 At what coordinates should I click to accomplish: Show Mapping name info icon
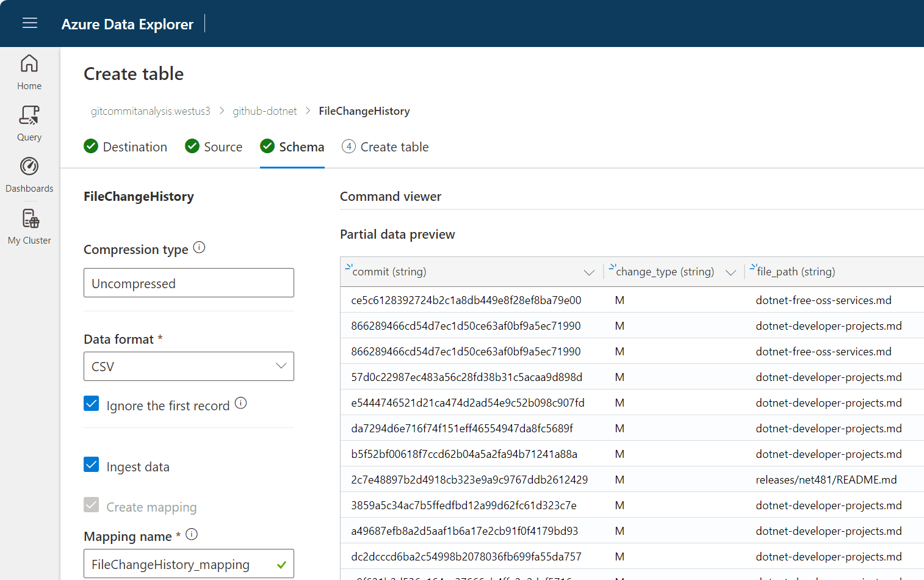(192, 534)
